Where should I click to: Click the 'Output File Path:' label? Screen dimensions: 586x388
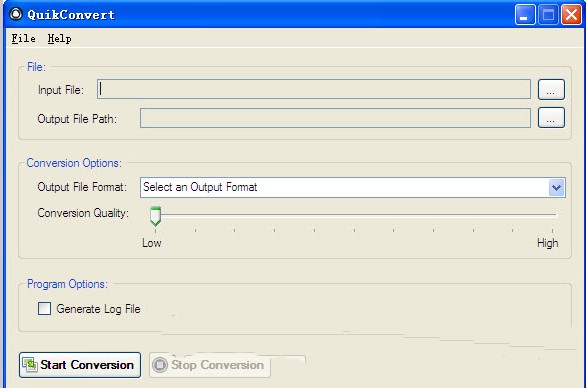[x=77, y=119]
